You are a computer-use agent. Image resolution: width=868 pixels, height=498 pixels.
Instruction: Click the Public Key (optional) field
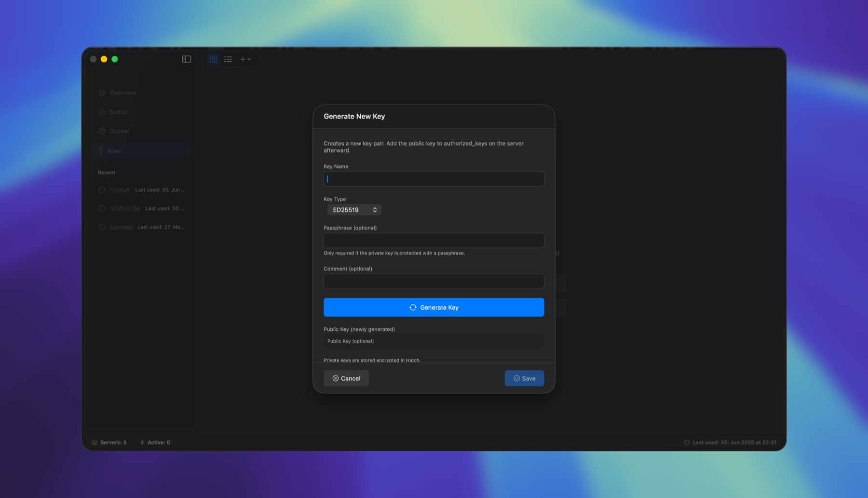coord(434,341)
